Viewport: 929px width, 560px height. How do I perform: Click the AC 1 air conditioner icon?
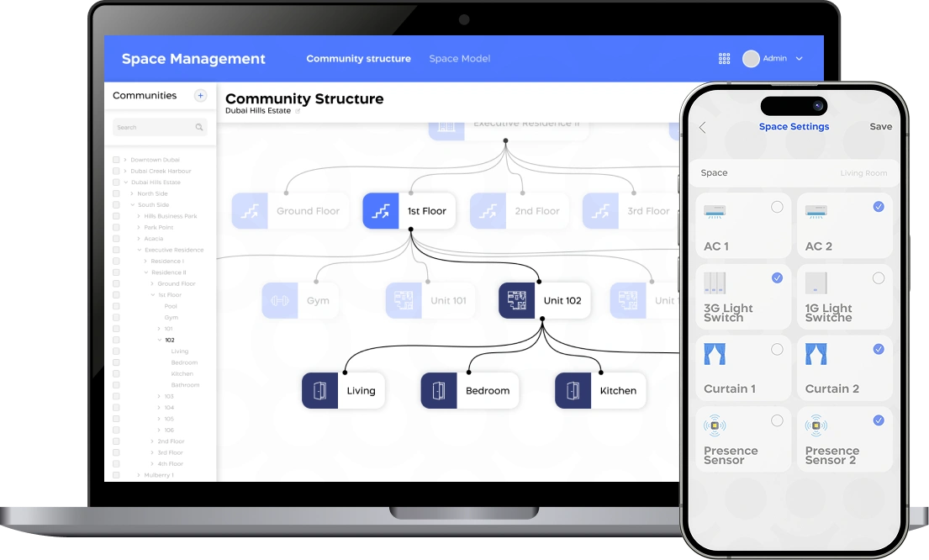[715, 213]
